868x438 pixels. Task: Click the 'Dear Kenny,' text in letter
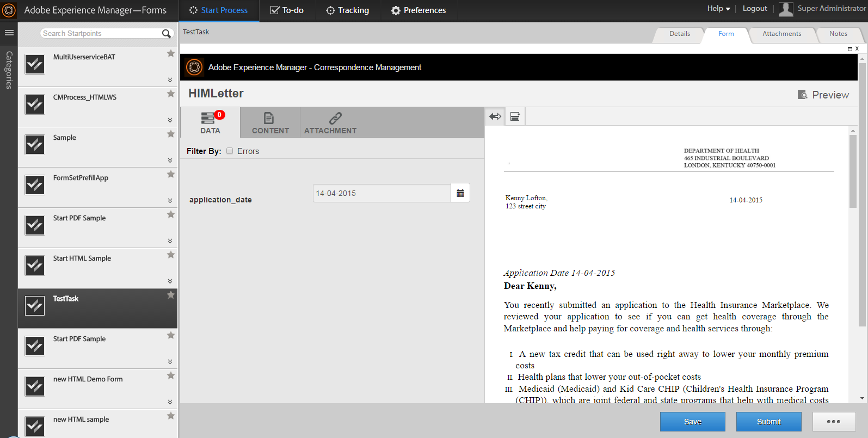[x=530, y=286]
